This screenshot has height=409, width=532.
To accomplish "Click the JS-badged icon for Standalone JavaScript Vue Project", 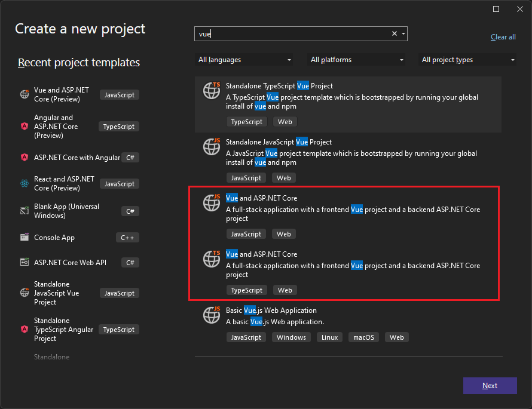I will pos(212,146).
